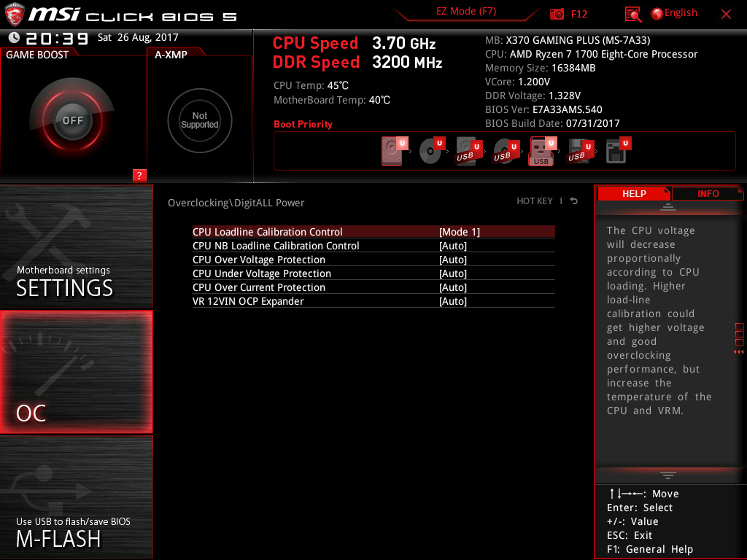
Task: Select CPU Loadline Calibration Control row
Action: pos(373,232)
